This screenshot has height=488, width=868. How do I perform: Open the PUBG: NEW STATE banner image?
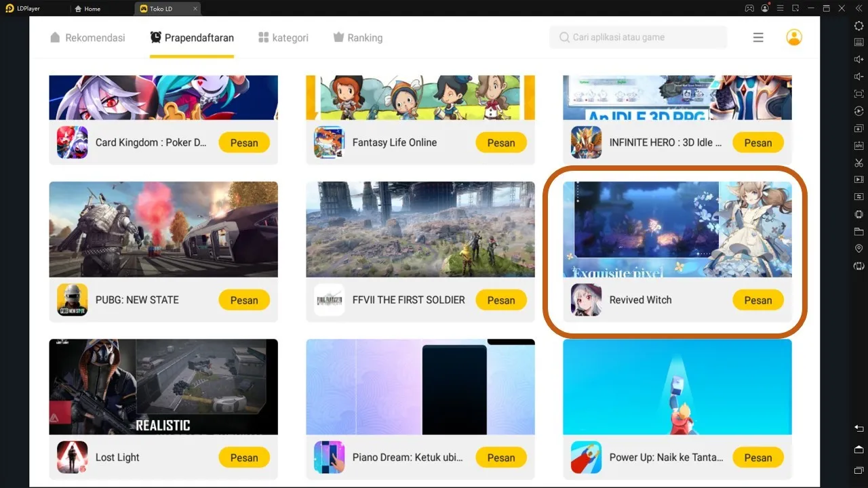coord(163,229)
